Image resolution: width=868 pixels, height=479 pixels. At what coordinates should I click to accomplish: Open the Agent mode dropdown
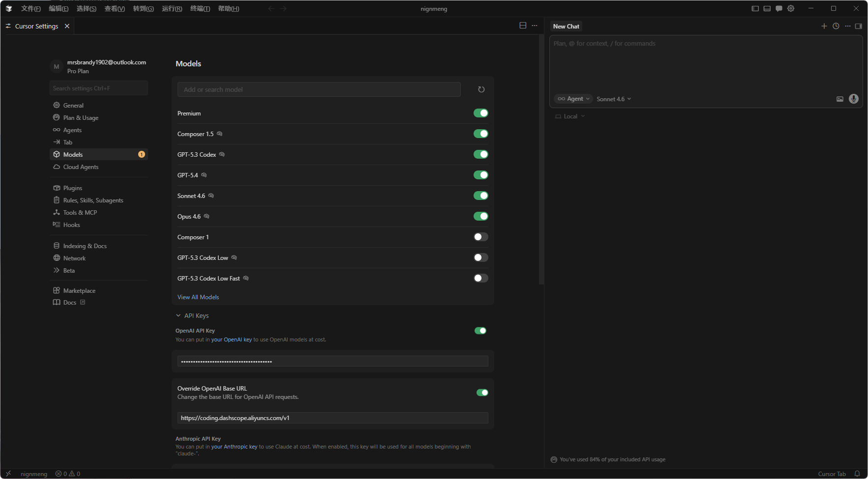point(573,99)
